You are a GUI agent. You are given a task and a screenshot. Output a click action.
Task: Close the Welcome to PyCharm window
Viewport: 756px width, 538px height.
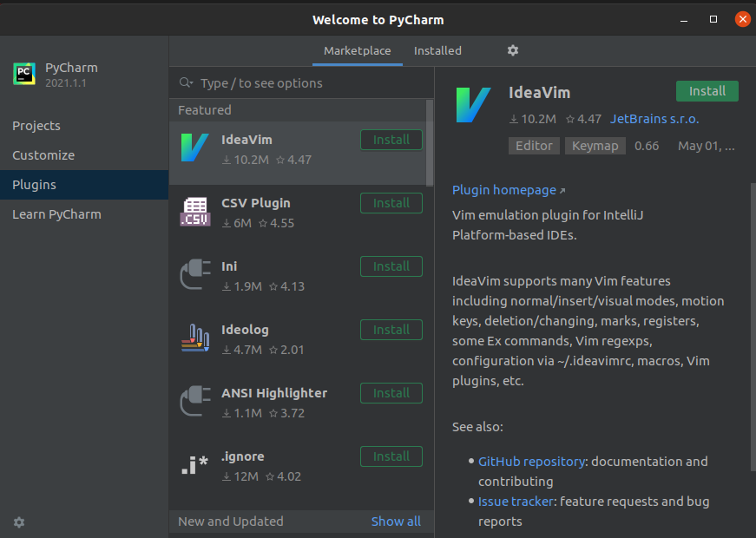742,19
